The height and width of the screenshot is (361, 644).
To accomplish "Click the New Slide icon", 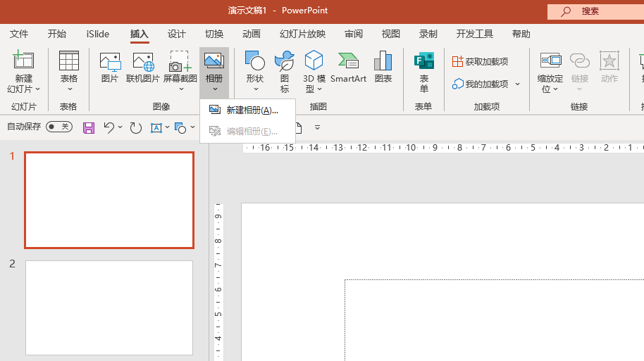I will 23,60.
